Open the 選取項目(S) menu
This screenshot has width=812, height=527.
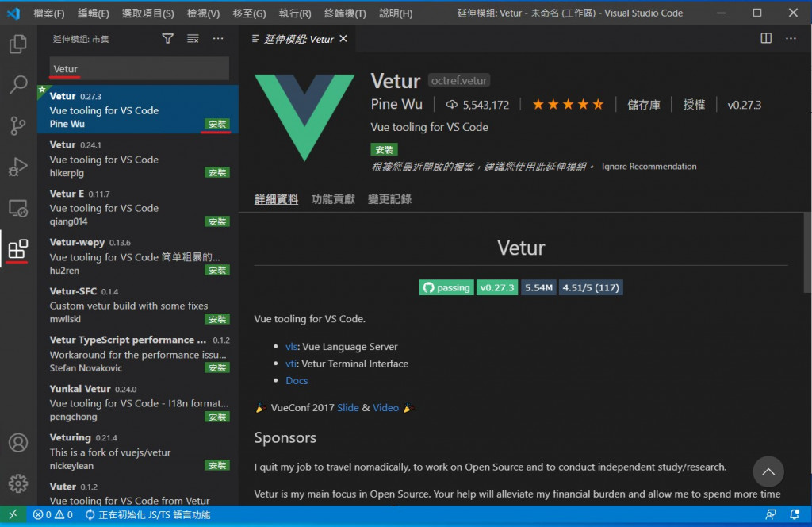147,13
